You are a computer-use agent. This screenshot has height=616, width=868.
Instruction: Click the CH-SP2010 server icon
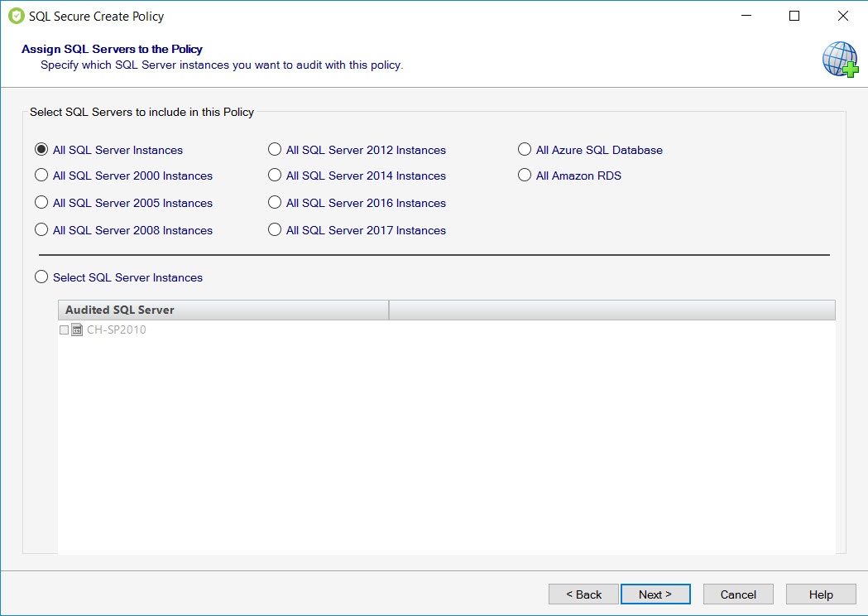coord(77,330)
